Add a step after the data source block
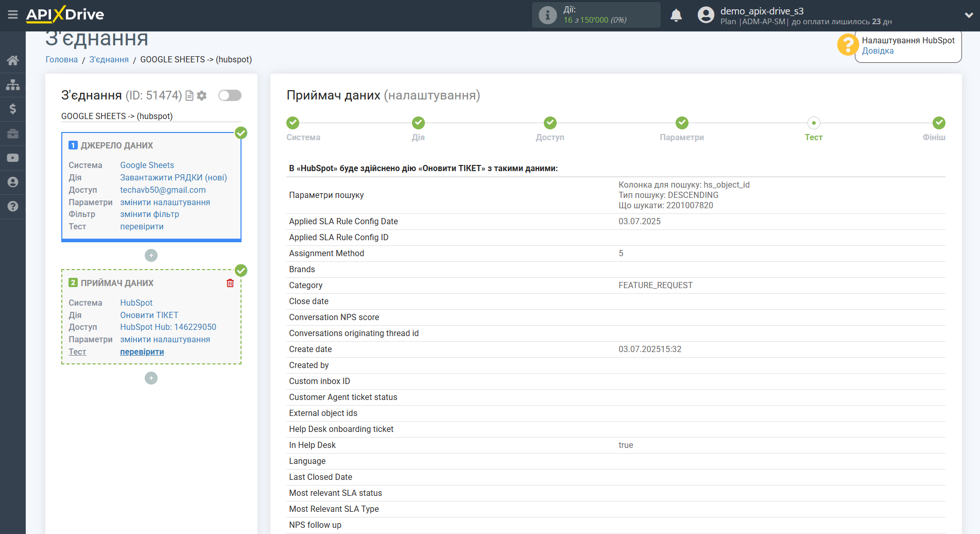Screen dimensions: 980x534 click(x=151, y=256)
